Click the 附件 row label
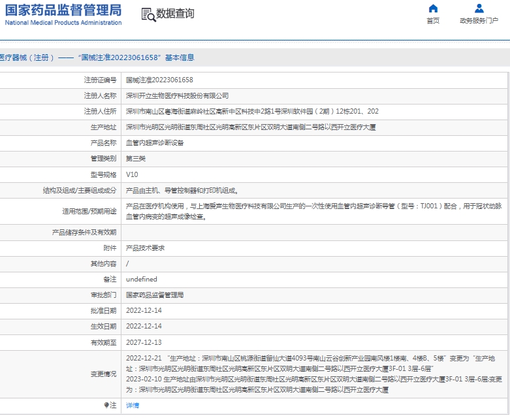510x420 pixels. pyautogui.click(x=110, y=248)
